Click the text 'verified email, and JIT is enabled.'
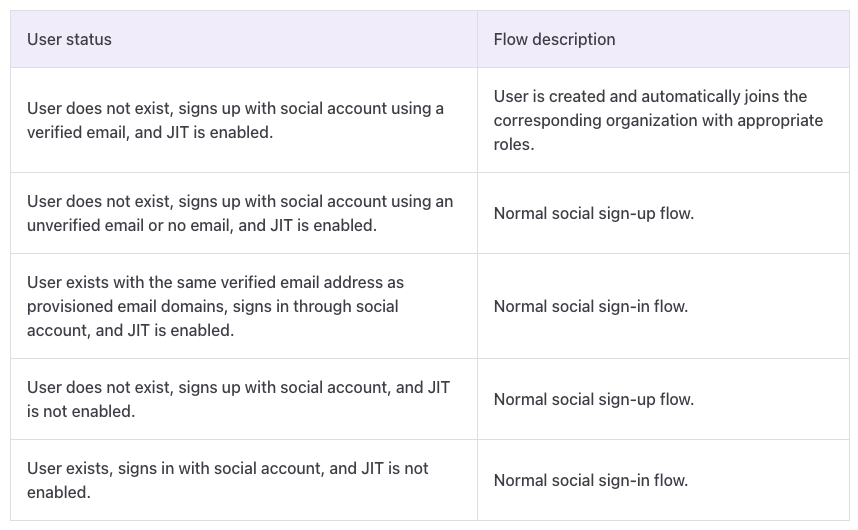The image size is (858, 530). point(150,132)
